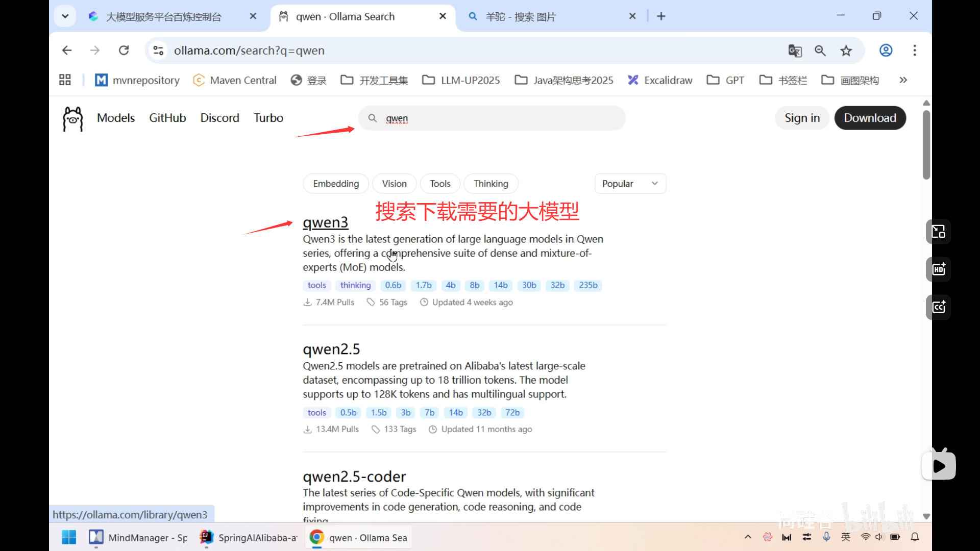Image resolution: width=980 pixels, height=551 pixels.
Task: Open the Popular sort dropdown
Action: pos(630,183)
